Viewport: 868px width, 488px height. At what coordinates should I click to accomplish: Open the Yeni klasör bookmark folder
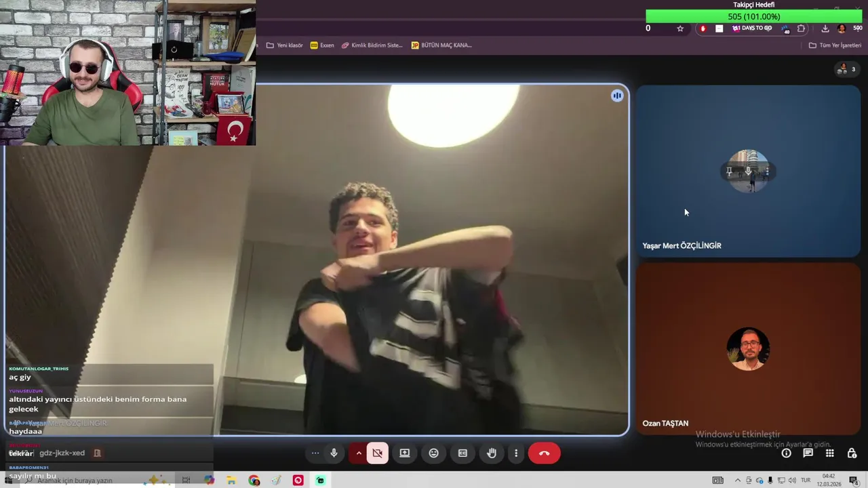pos(284,45)
